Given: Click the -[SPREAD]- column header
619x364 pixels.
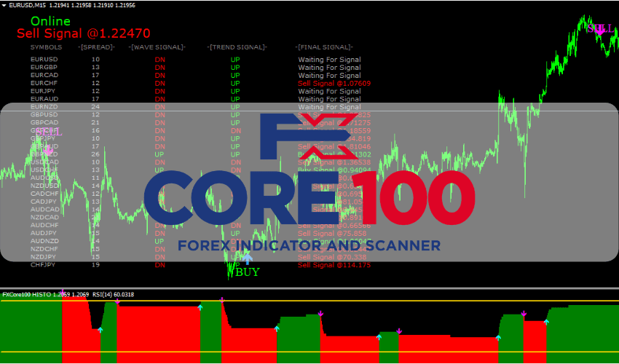Looking at the screenshot, I should [x=96, y=47].
